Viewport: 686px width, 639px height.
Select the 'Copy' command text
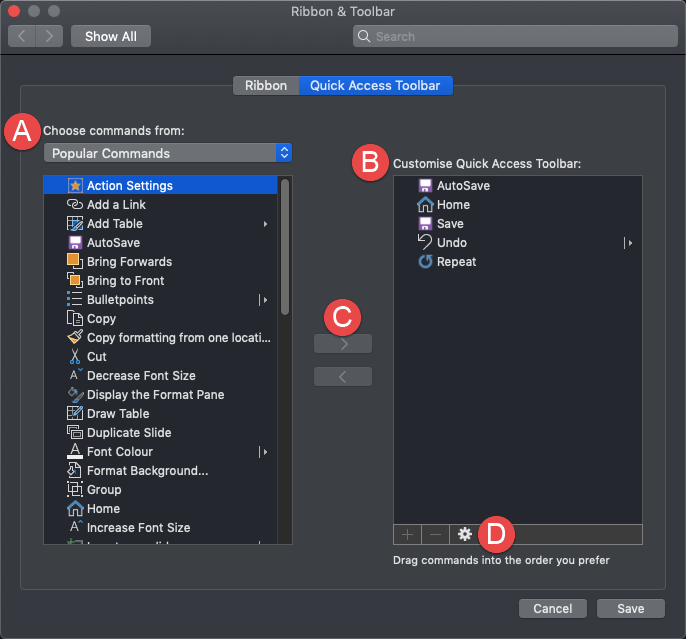click(102, 318)
